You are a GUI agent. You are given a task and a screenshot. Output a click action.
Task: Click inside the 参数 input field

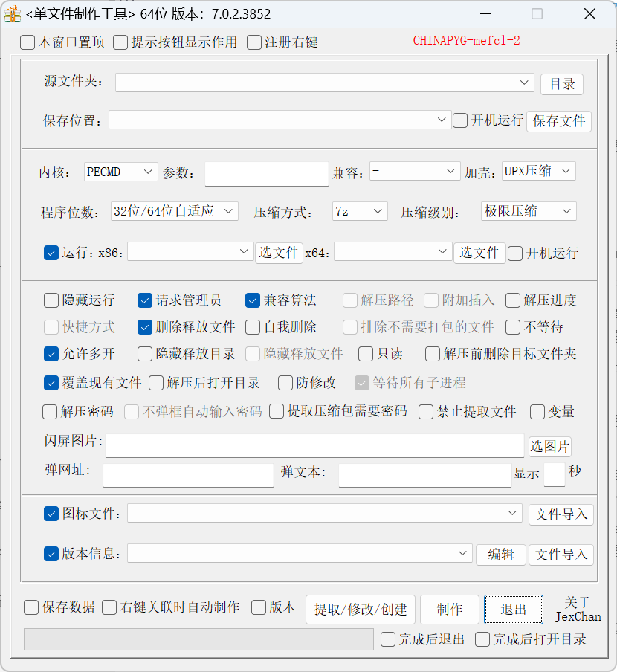pos(266,173)
